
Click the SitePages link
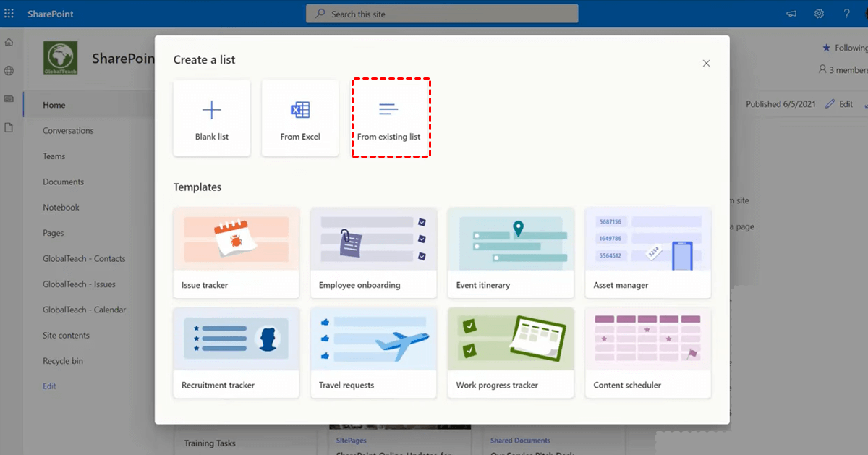click(x=352, y=440)
